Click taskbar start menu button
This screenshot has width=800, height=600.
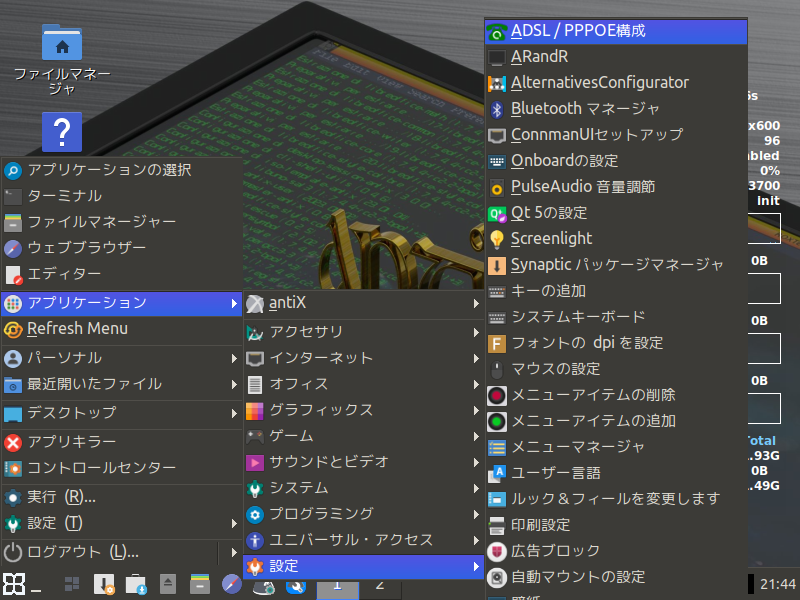pyautogui.click(x=14, y=584)
